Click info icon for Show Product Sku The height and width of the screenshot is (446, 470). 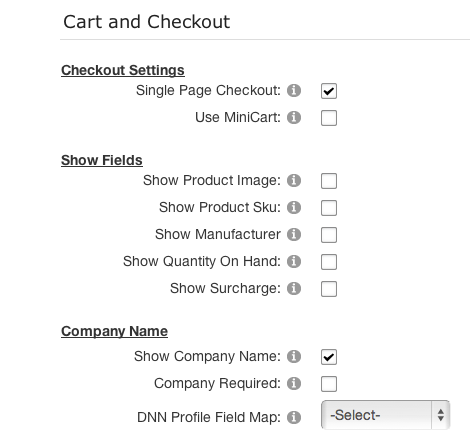[x=294, y=207]
